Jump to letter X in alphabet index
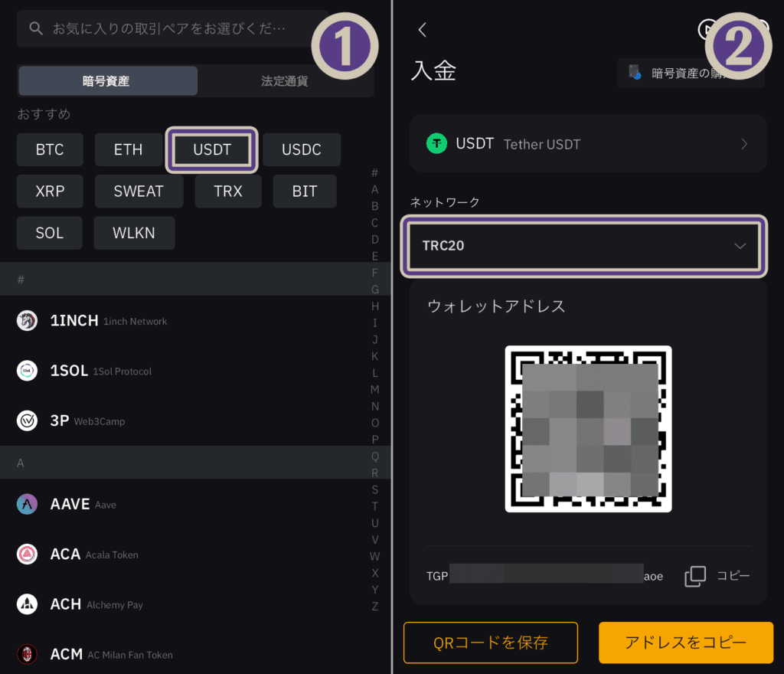 [374, 573]
